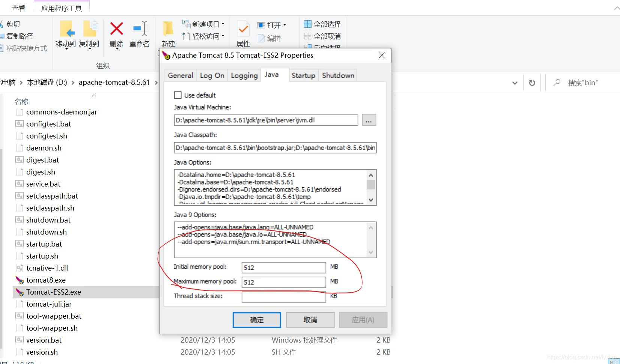
Task: Select the configtest.bat file icon
Action: pos(20,124)
